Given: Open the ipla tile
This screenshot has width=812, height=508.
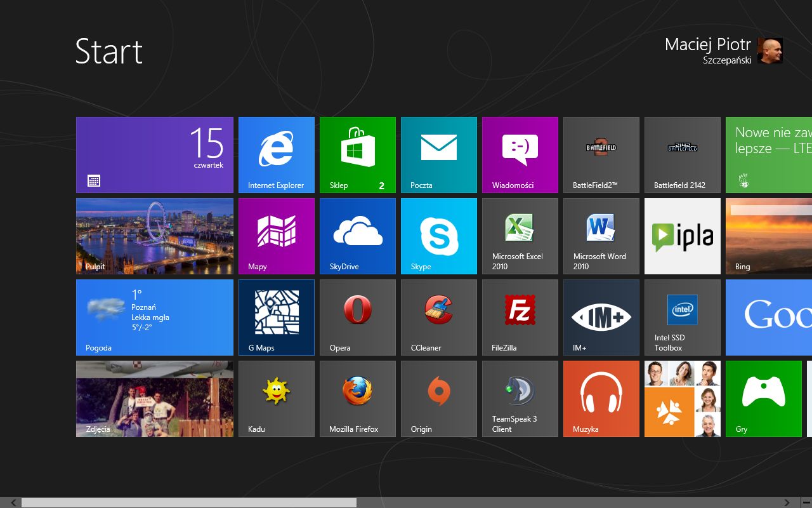Looking at the screenshot, I should pos(683,236).
